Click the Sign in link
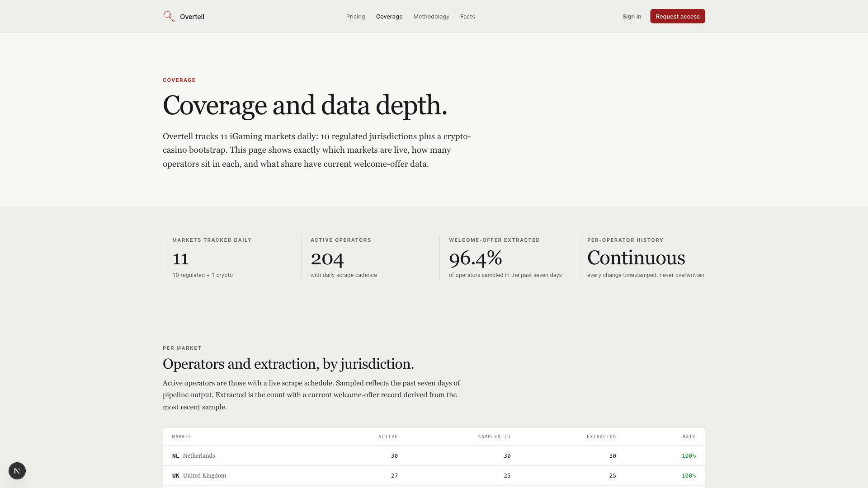The image size is (868, 488). tap(632, 16)
